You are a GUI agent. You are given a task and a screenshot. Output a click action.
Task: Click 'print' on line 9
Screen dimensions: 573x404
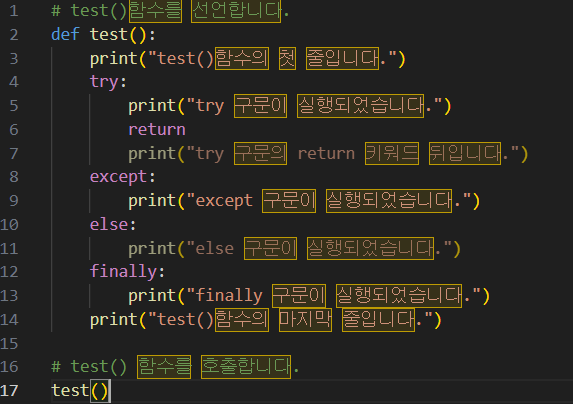tap(152, 201)
